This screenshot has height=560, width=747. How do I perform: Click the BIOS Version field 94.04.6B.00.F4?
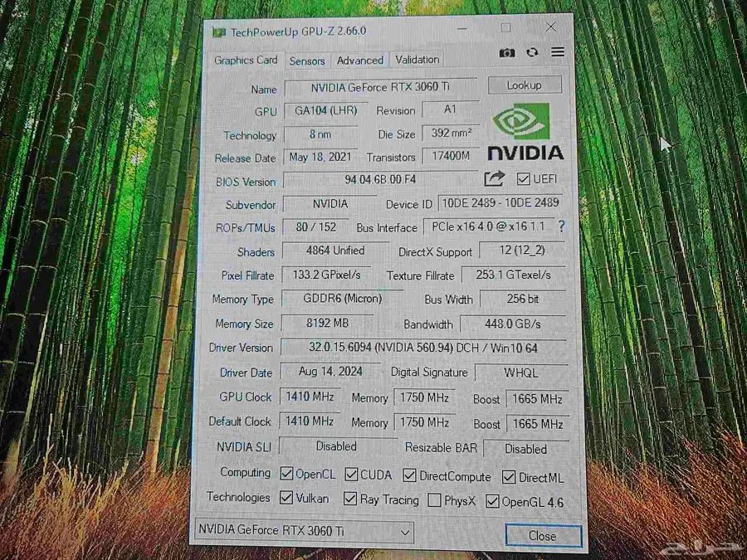coord(380,180)
